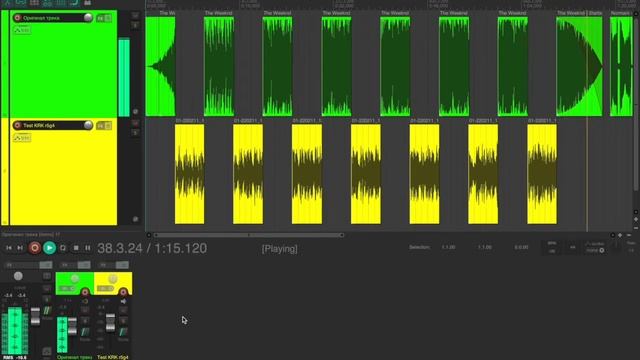Arm Test KRK rfig4 track for recording
The height and width of the screenshot is (360, 640).
(17, 125)
